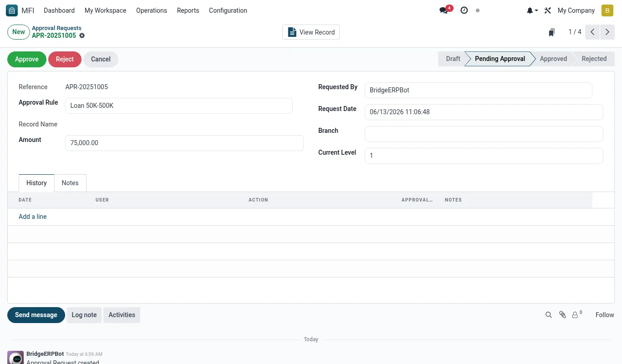Attach files using the paperclip icon
Screen dimensions: 622x364
(x=563, y=315)
